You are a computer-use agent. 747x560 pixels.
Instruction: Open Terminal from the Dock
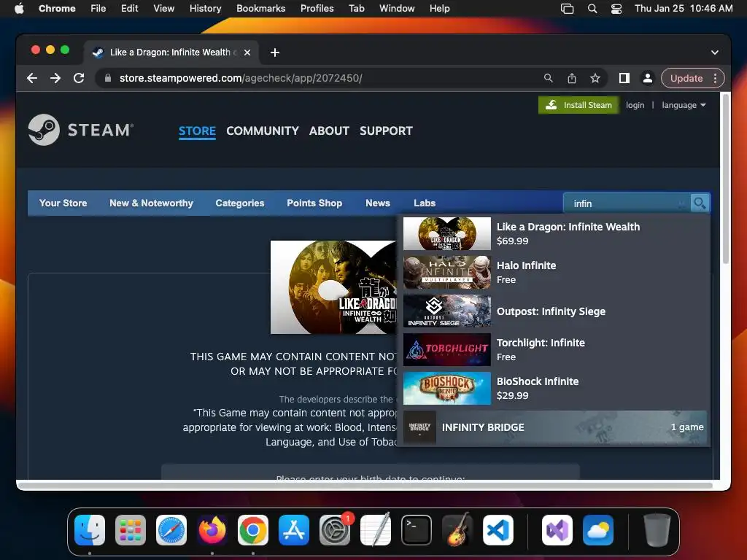[417, 529]
